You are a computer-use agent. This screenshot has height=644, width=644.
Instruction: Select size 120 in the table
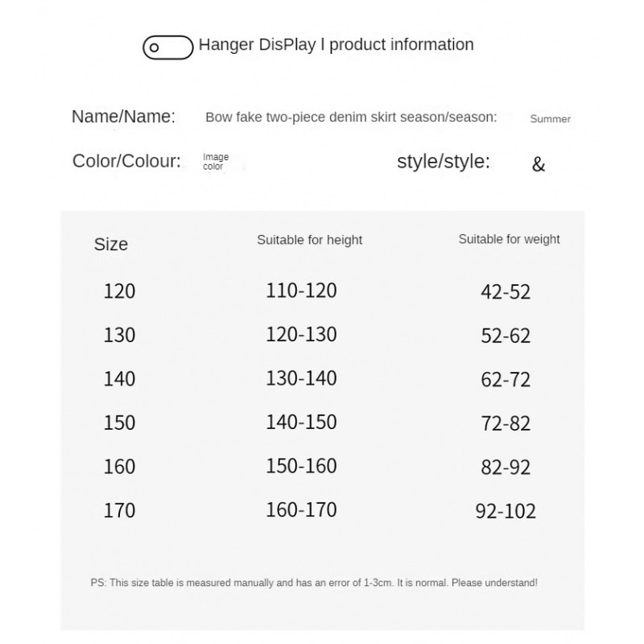[x=119, y=291]
